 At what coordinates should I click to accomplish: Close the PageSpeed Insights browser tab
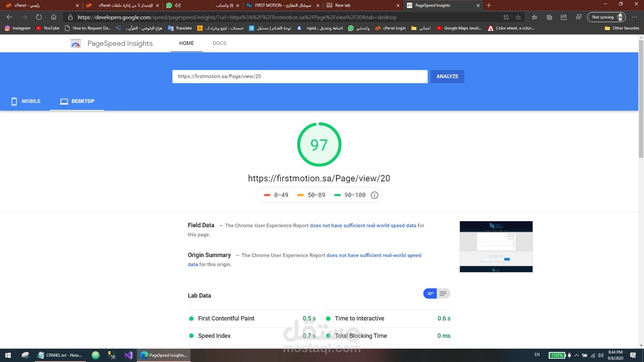[x=478, y=5]
